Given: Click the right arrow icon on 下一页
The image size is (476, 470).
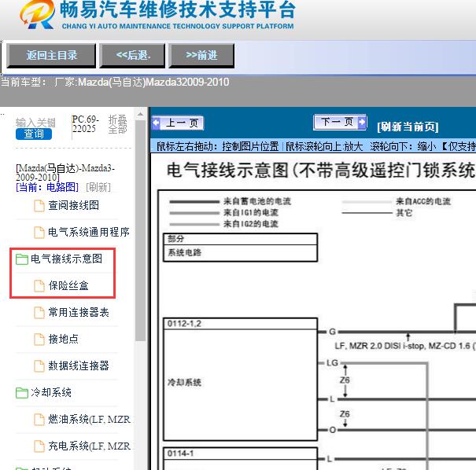Looking at the screenshot, I should click(362, 122).
